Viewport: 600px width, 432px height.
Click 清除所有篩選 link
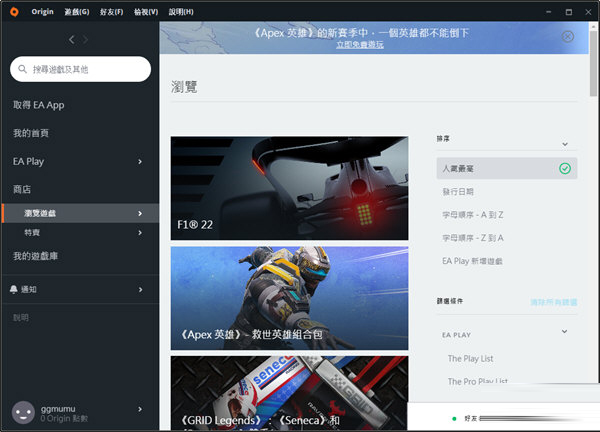pyautogui.click(x=553, y=301)
